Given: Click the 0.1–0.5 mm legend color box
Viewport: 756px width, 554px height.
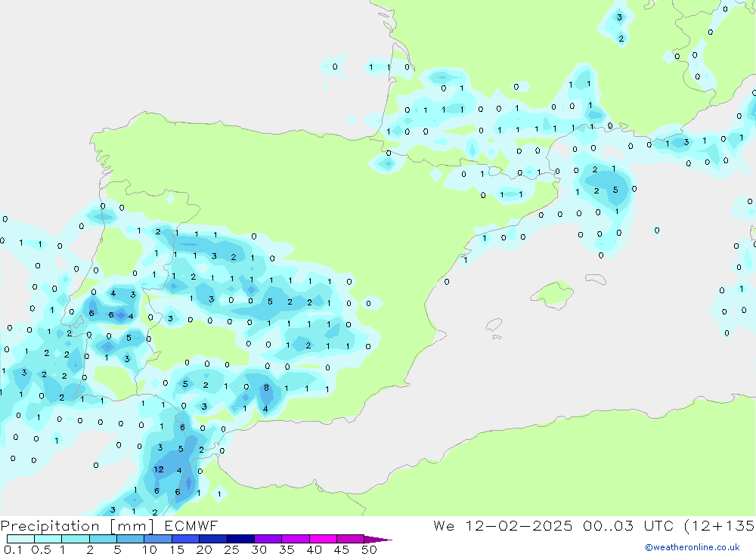Looking at the screenshot, I should tap(20, 539).
